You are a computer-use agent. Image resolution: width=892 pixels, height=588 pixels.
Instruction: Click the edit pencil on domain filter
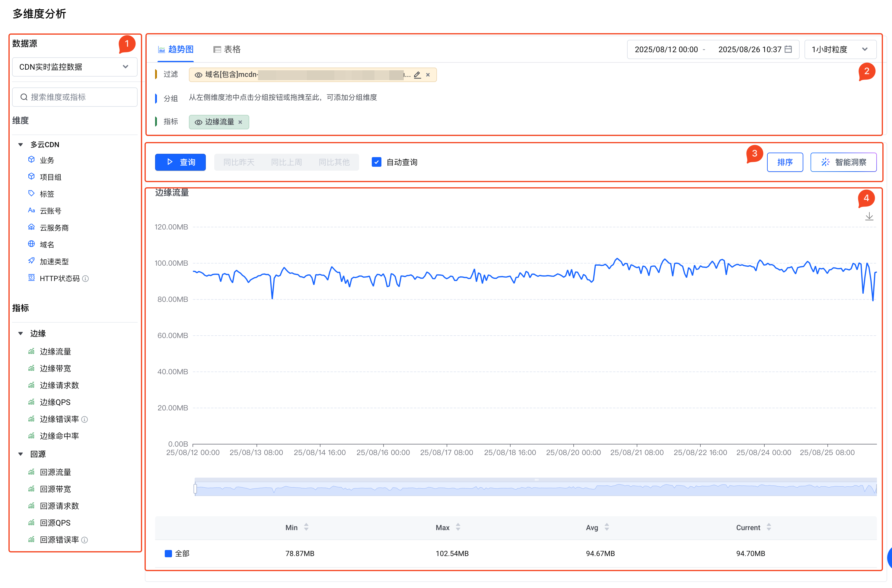tap(417, 75)
